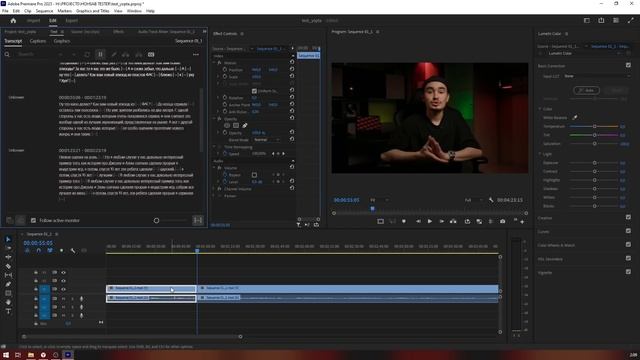Select the Razor tool

pyautogui.click(x=8, y=266)
